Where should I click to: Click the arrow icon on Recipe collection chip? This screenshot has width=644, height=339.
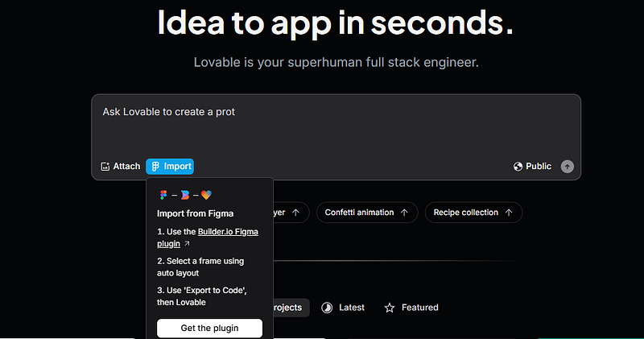coord(509,213)
